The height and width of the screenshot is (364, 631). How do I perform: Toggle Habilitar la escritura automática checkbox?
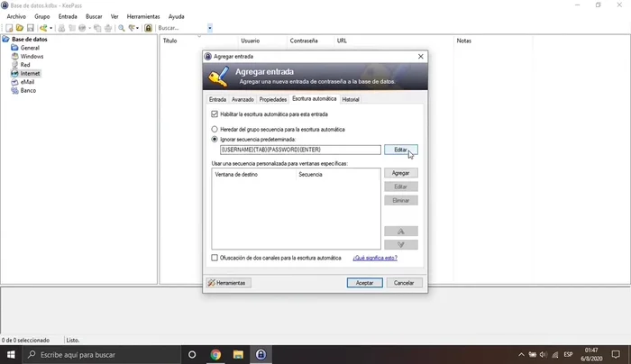[x=215, y=114]
